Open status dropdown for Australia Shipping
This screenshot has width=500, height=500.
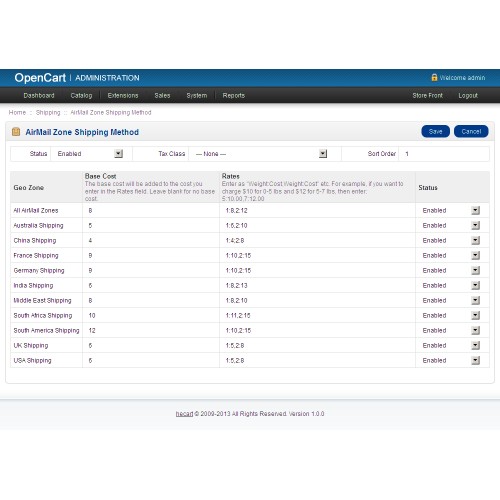pos(451,225)
